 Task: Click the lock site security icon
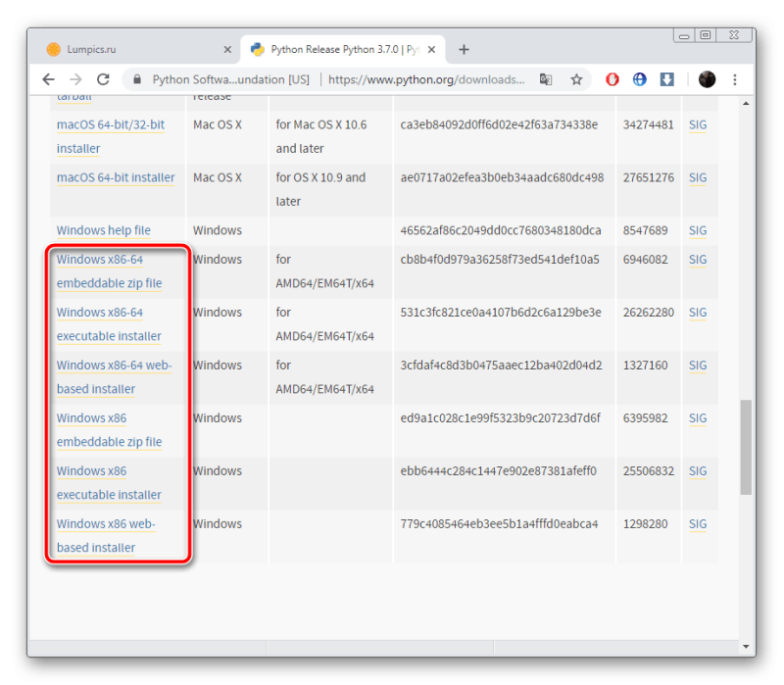[x=137, y=79]
